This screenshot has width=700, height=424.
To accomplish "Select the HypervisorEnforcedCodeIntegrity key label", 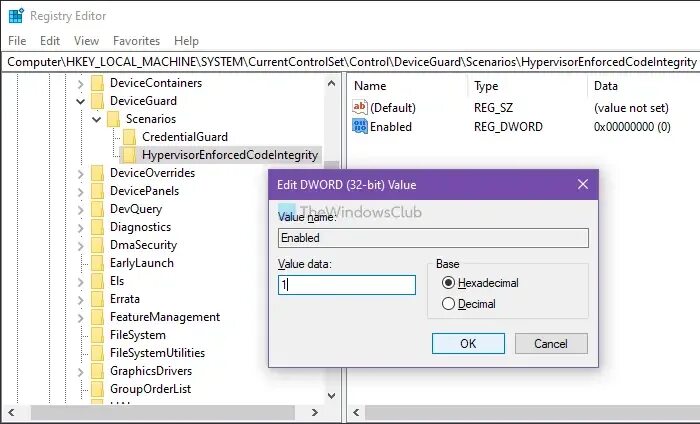I will 230,155.
